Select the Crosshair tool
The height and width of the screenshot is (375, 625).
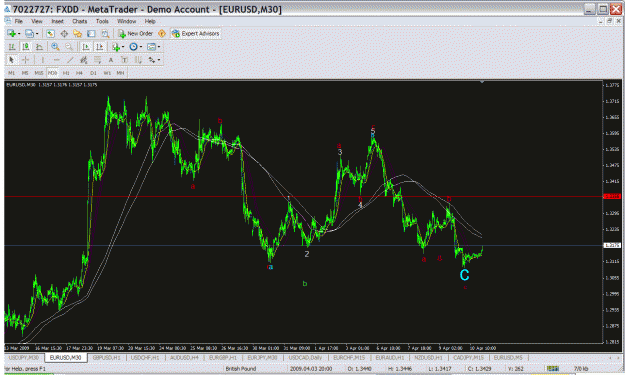coord(26,60)
